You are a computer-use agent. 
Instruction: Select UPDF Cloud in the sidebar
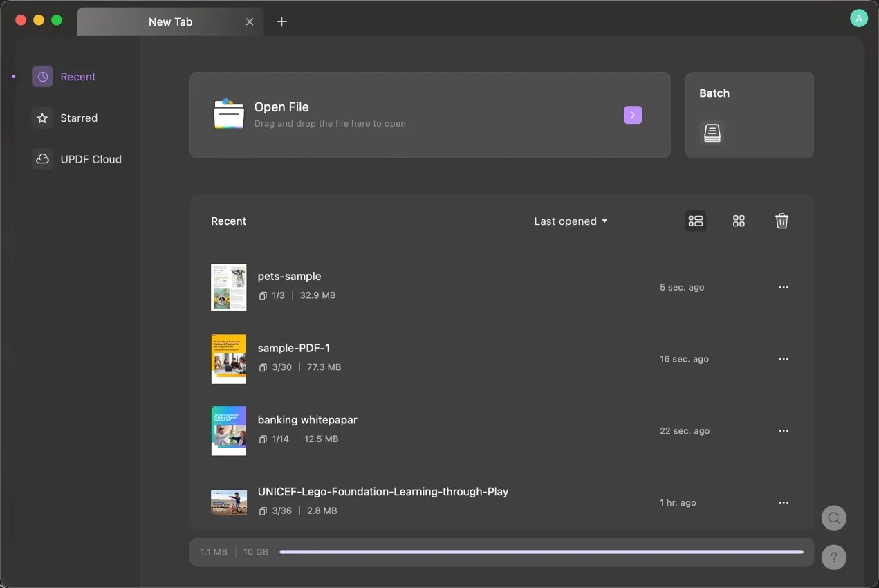point(91,159)
